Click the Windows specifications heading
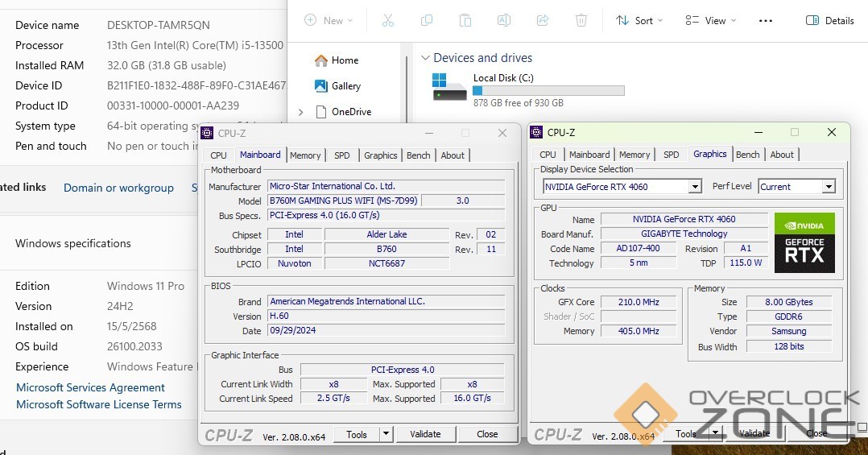868x455 pixels. pos(73,243)
